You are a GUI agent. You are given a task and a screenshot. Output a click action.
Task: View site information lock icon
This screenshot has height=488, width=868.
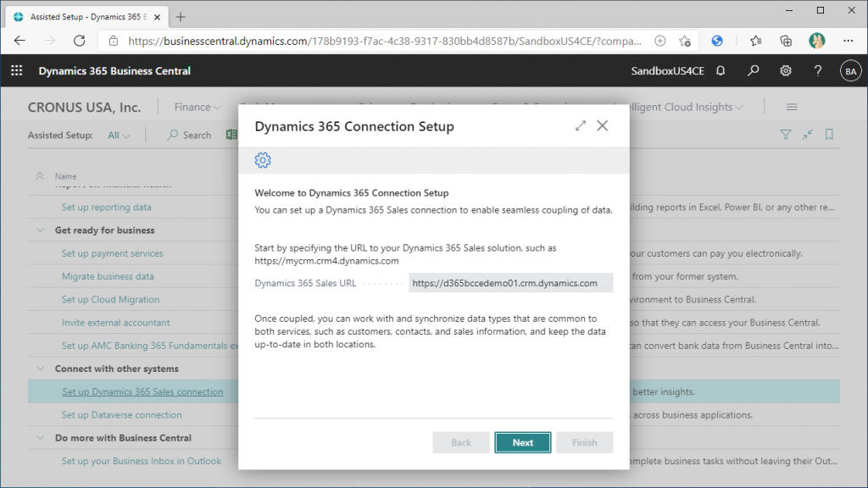click(114, 41)
